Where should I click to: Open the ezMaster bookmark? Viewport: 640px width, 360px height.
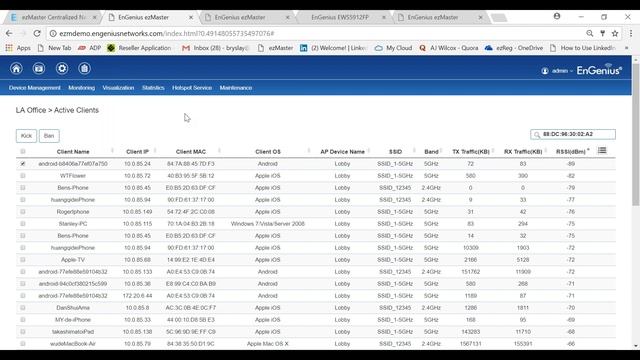click(x=276, y=48)
